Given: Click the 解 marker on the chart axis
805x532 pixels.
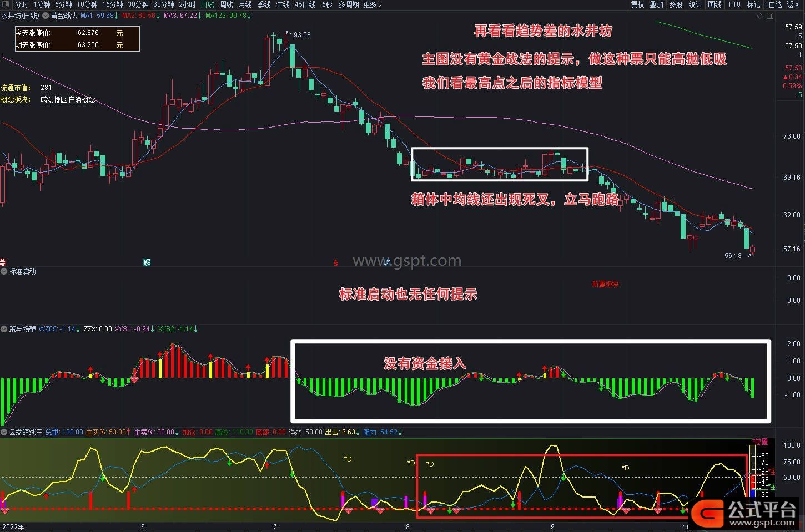Looking at the screenshot, I should [147, 262].
